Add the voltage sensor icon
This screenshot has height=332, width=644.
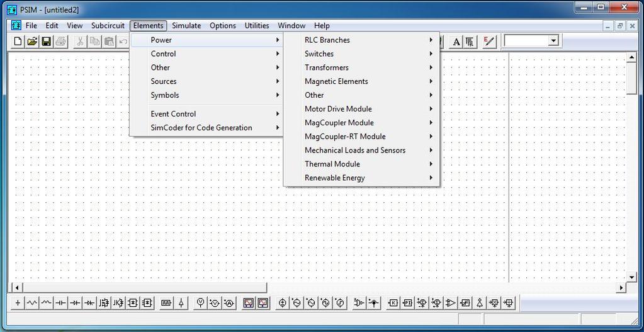[215, 303]
